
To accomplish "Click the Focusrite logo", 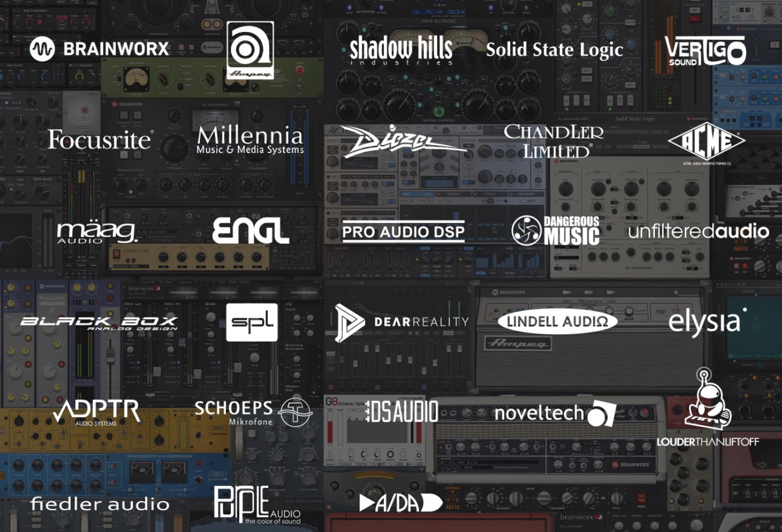I will (100, 139).
